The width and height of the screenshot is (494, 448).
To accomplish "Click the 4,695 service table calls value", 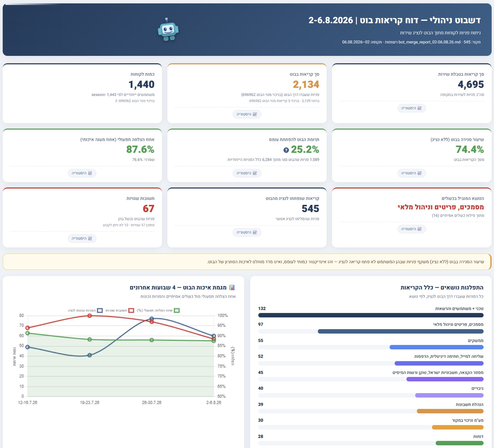I will pyautogui.click(x=471, y=84).
